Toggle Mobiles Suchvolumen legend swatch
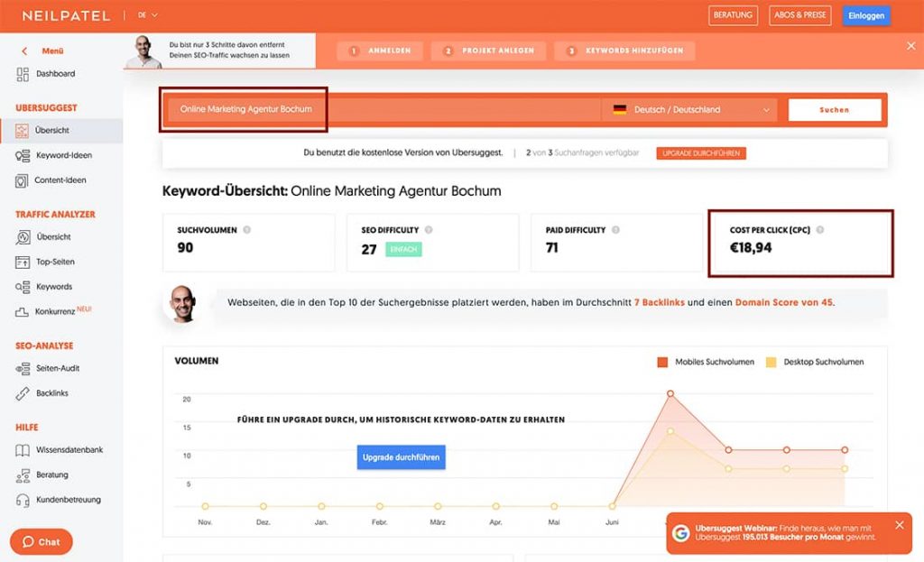Screen dimensions: 924x562 tap(662, 363)
